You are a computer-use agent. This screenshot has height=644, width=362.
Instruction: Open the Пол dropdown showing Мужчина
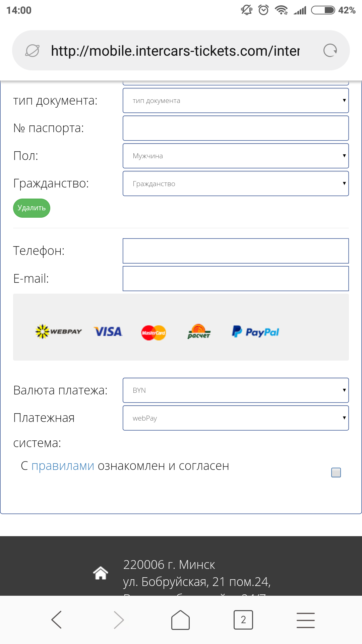tap(236, 156)
